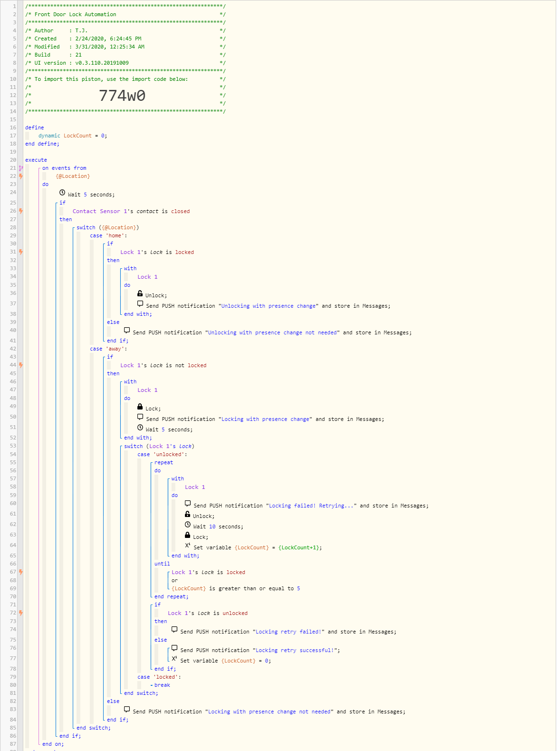Click the execute keyword
The image size is (560, 751).
coord(36,160)
